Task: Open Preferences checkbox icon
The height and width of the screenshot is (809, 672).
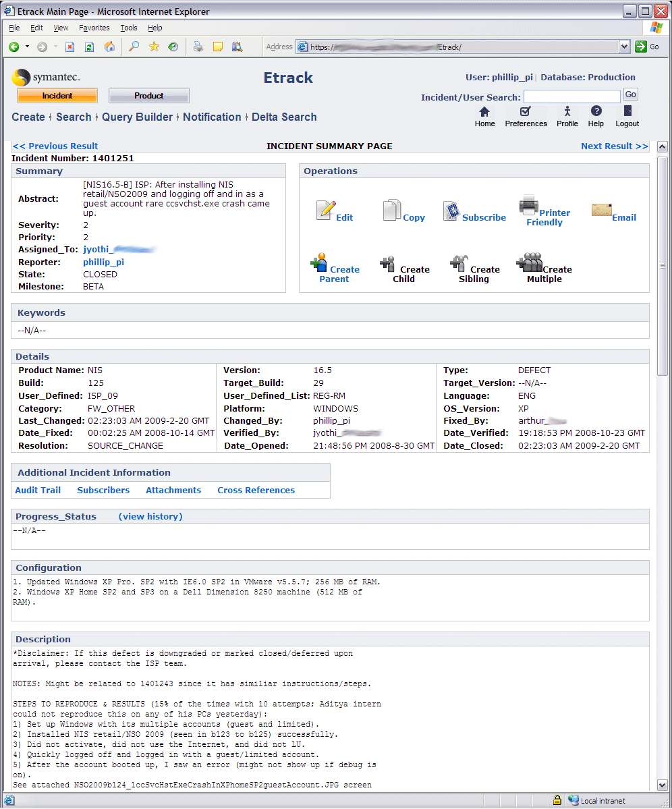Action: pyautogui.click(x=526, y=112)
